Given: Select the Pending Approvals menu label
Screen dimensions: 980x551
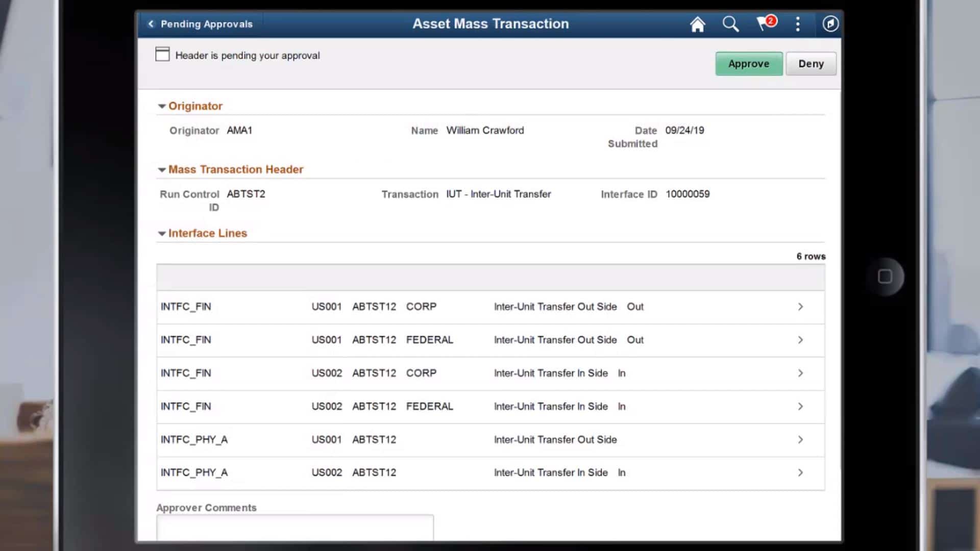Looking at the screenshot, I should (x=206, y=24).
